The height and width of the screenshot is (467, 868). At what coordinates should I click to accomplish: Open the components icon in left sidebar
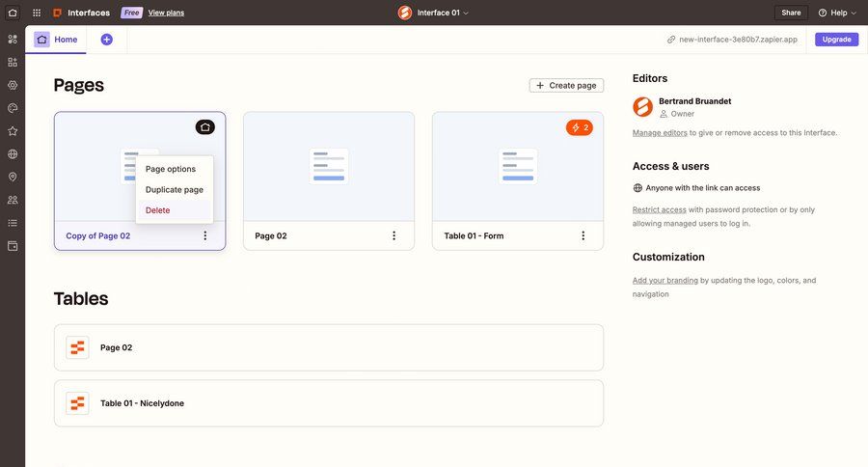coord(13,40)
